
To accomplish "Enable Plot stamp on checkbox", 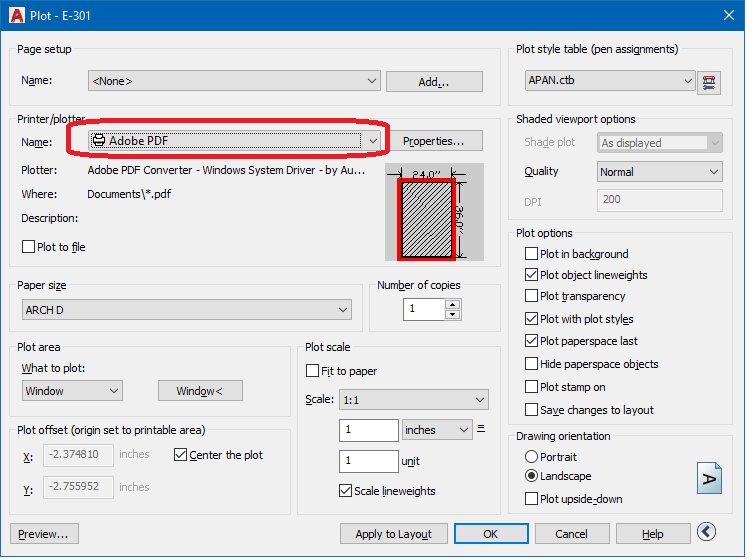I will coord(531,386).
